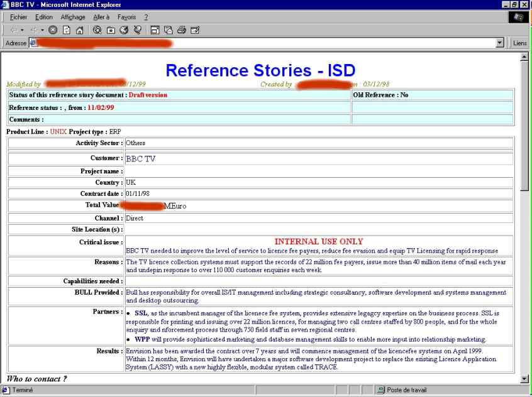Open the ? help menu
Viewport: 532px width, 397px height.
[x=147, y=17]
